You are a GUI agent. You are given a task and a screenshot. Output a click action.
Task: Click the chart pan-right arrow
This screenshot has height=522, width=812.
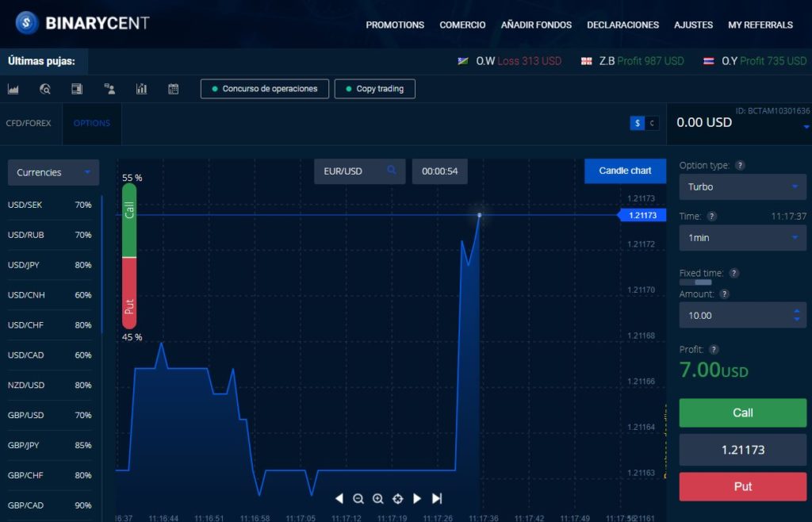(417, 498)
